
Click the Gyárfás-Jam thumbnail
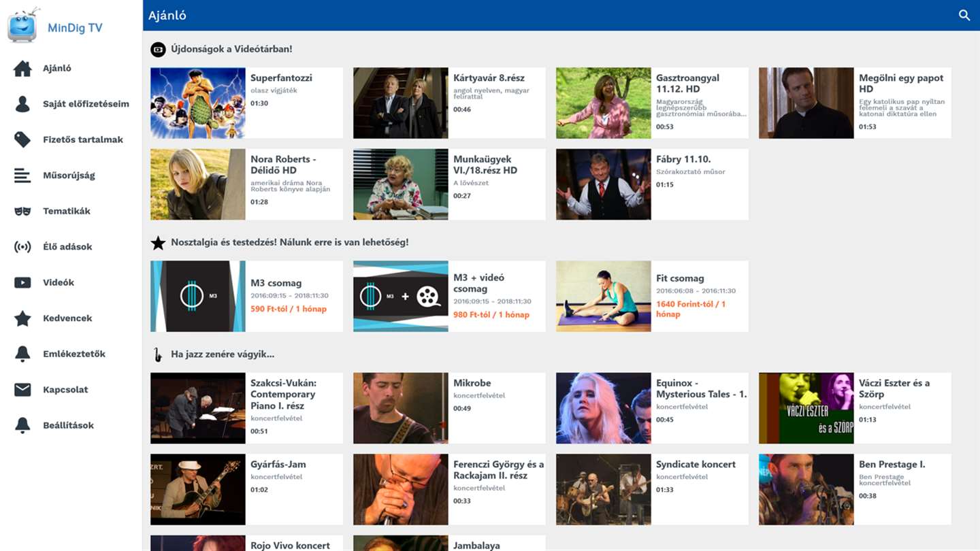pyautogui.click(x=198, y=490)
